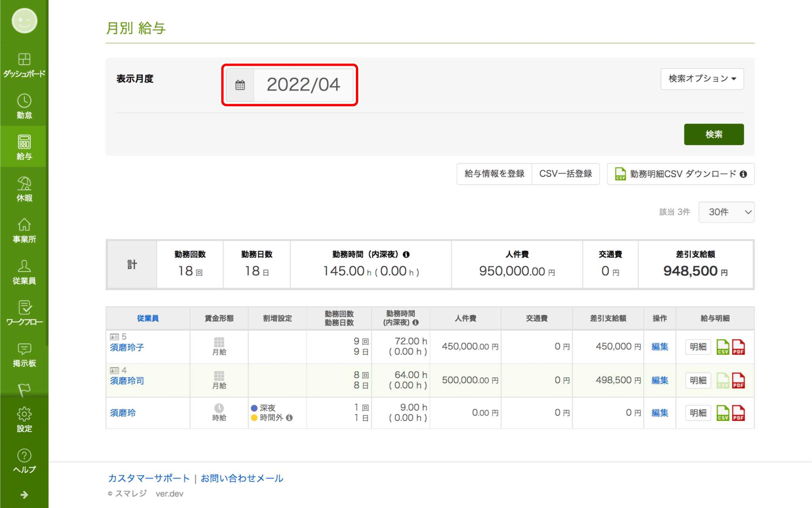Download PDF for 須磨玲司
812x508 pixels.
(x=738, y=380)
